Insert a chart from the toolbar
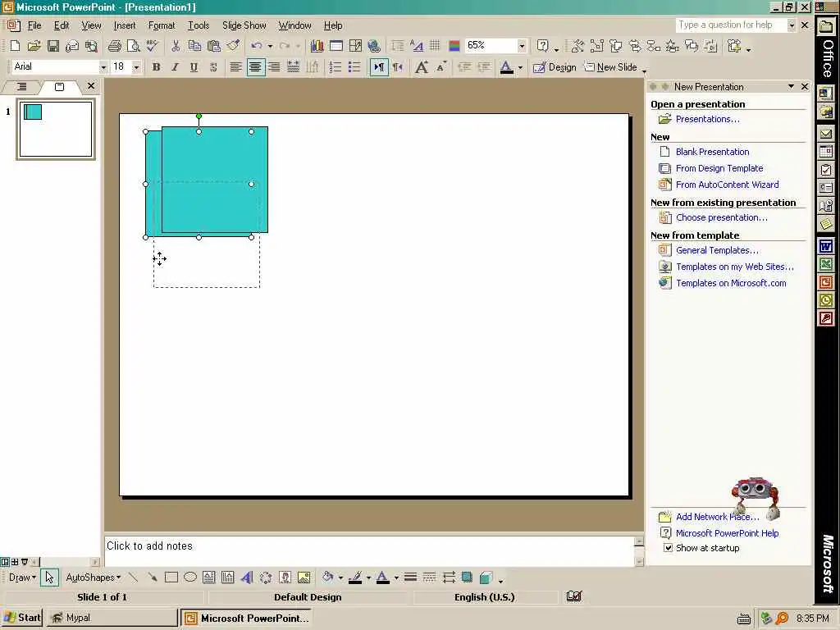Image resolution: width=840 pixels, height=630 pixels. pyautogui.click(x=317, y=46)
